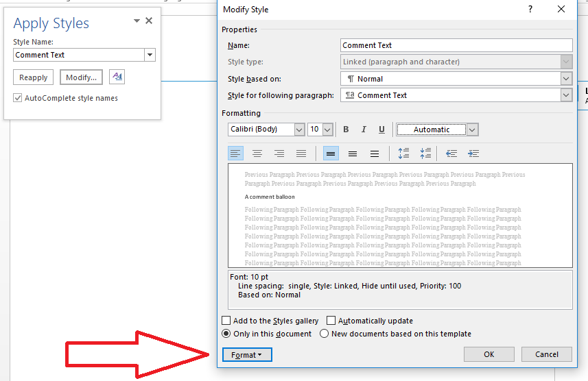Set 1.5 line spacing
This screenshot has height=381, width=588.
point(353,153)
